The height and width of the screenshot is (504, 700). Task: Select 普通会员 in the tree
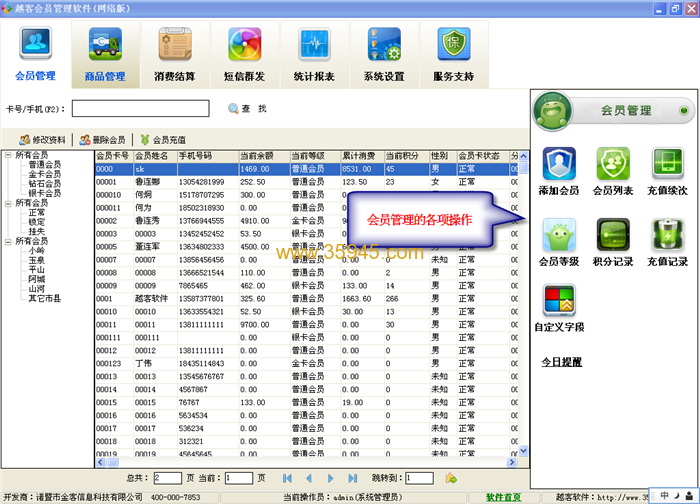click(x=45, y=165)
